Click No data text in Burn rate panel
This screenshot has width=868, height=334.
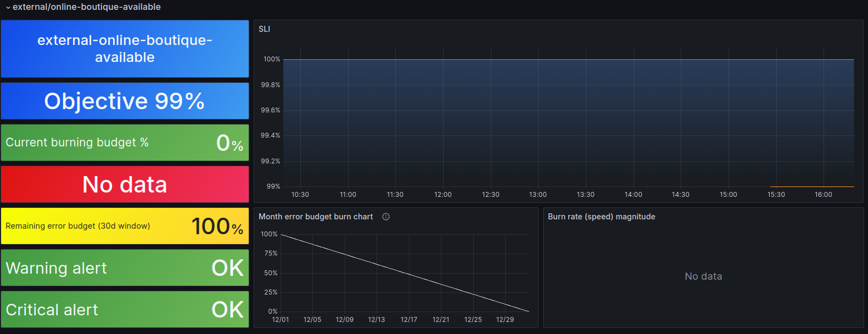(x=703, y=276)
